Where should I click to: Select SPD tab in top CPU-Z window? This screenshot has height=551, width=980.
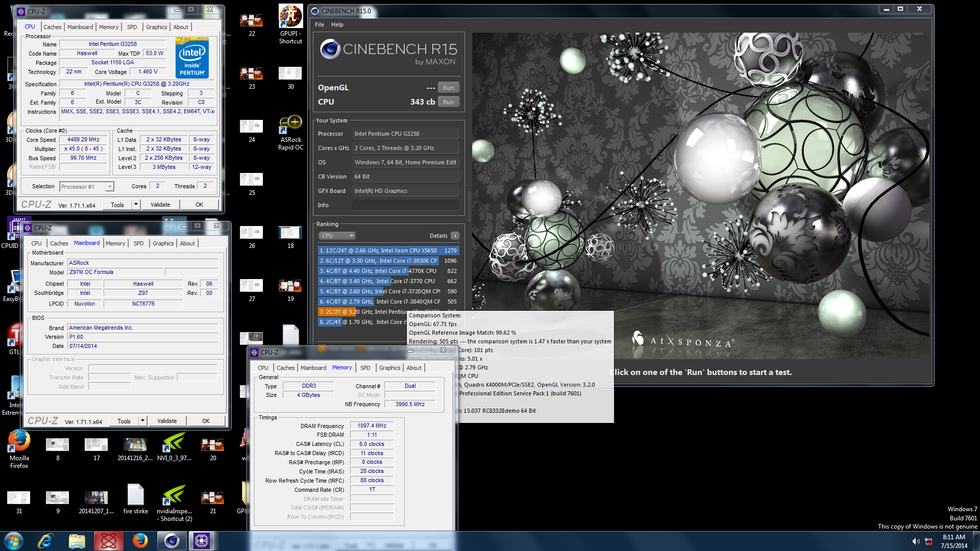coord(132,27)
